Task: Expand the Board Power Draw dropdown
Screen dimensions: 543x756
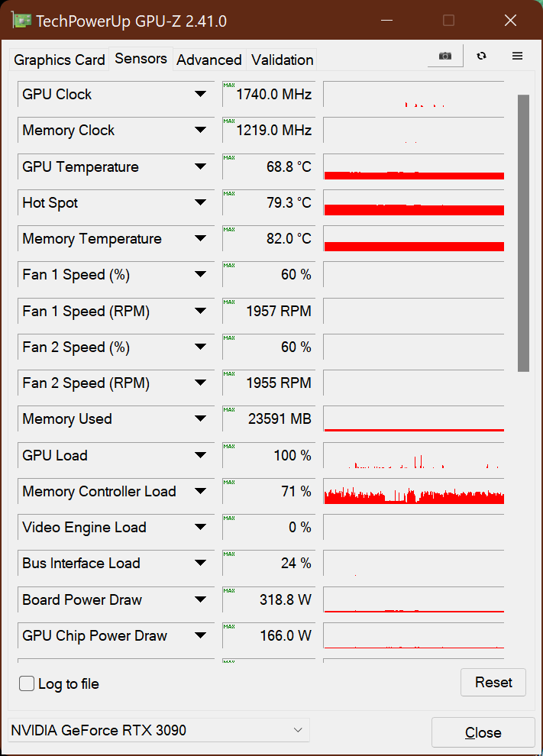Action: click(x=201, y=599)
